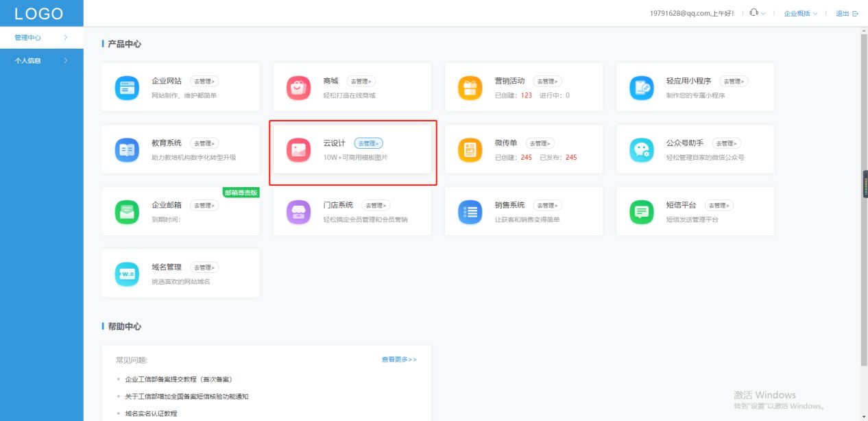Select the 短信平台 SMS platform icon
Screen dimensions: 868x421
[641, 210]
